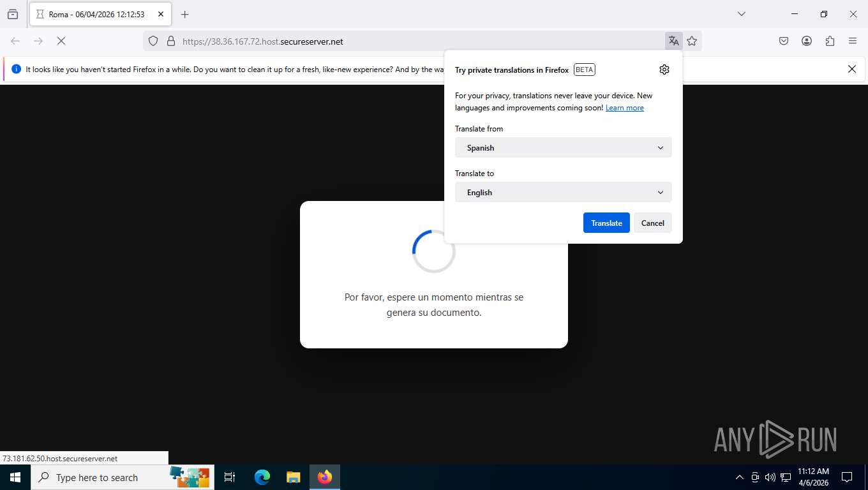Image resolution: width=868 pixels, height=490 pixels.
Task: Open translation settings gear
Action: (664, 70)
